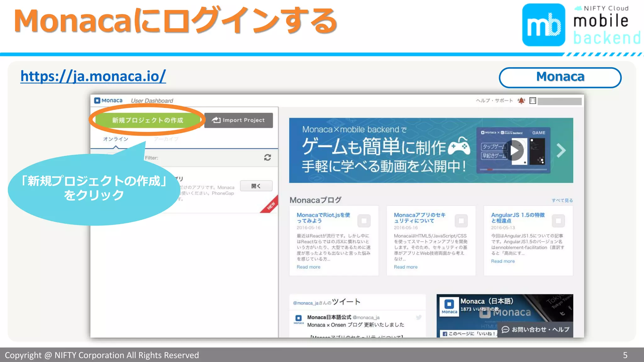Switch to the アーカイブ tab
Viewport: 644px width, 362px height.
tap(166, 139)
